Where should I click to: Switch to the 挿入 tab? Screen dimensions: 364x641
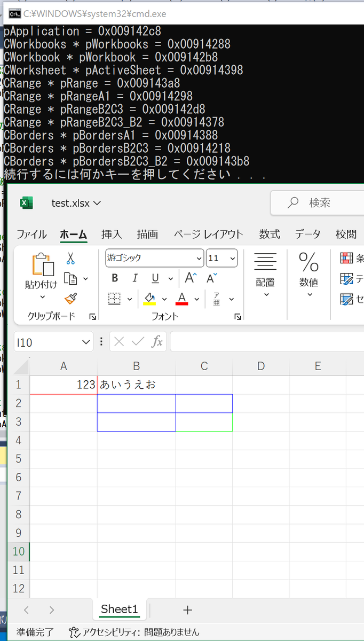point(112,234)
